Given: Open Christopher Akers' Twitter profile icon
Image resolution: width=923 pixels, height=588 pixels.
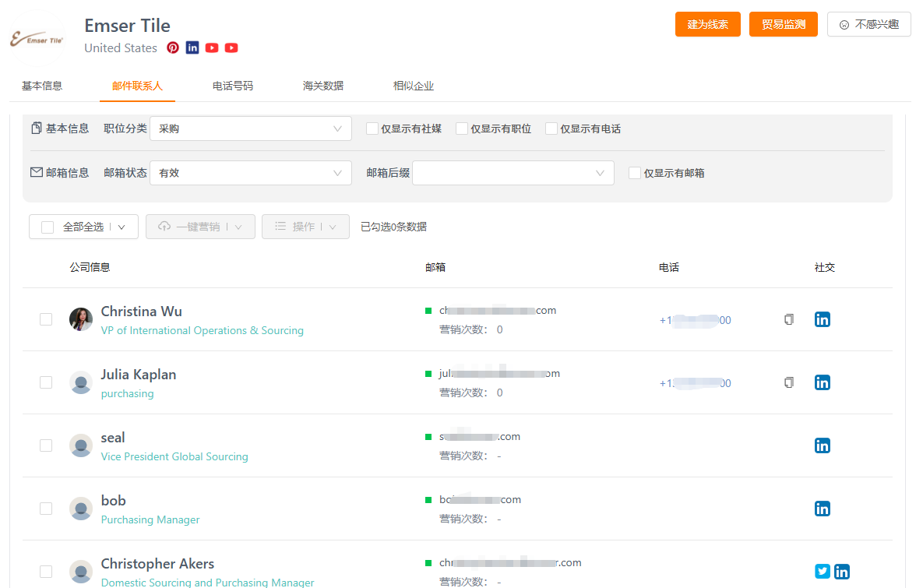Looking at the screenshot, I should tap(823, 572).
